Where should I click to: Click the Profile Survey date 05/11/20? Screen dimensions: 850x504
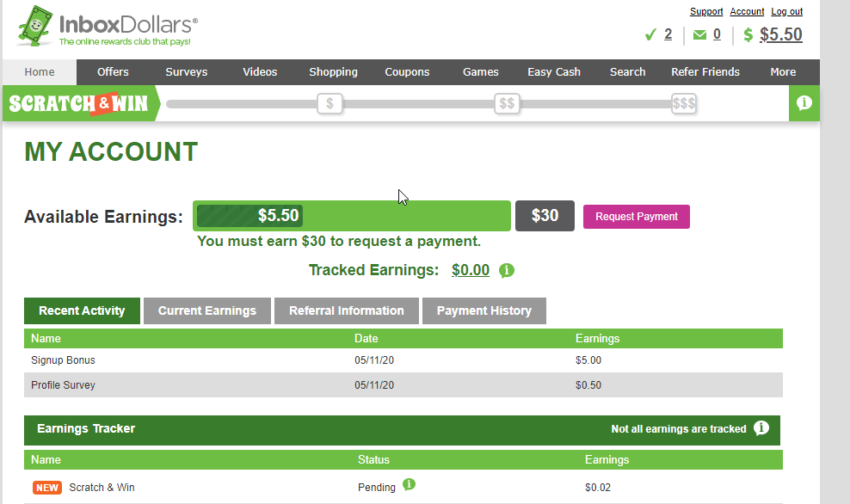[x=374, y=384]
